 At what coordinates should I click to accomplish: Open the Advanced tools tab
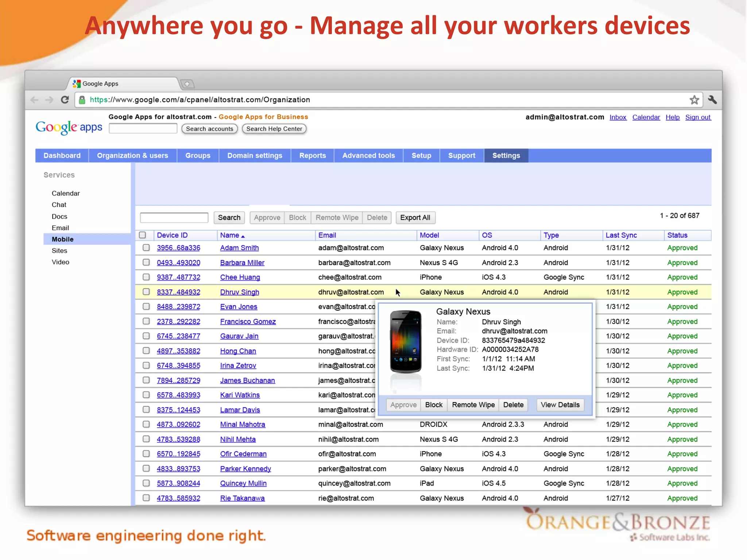(368, 155)
